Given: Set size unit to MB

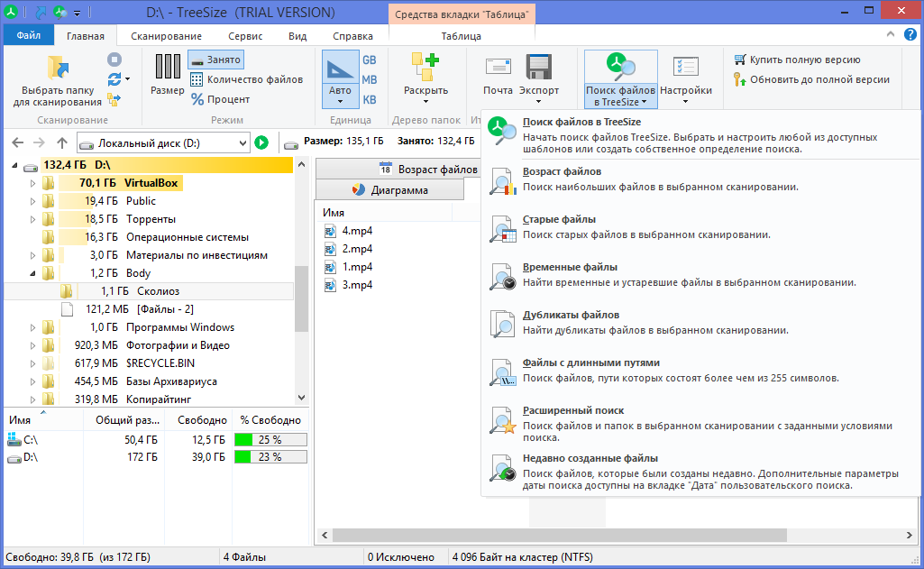Looking at the screenshot, I should coord(370,79).
